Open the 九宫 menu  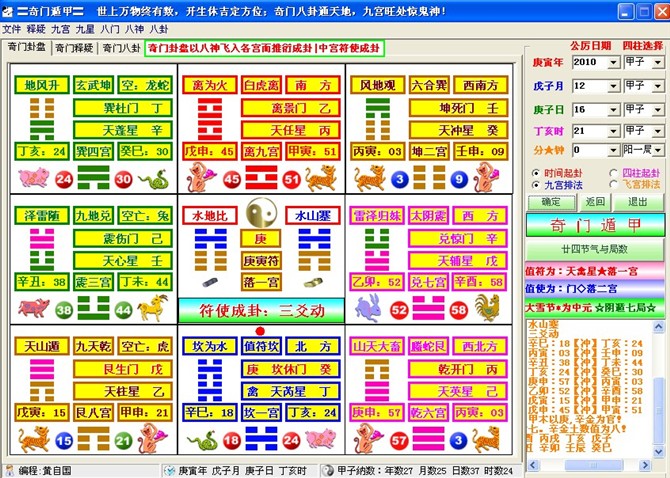(60, 29)
